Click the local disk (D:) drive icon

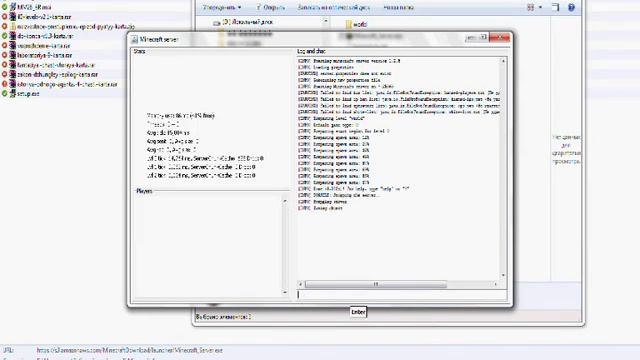[217, 23]
